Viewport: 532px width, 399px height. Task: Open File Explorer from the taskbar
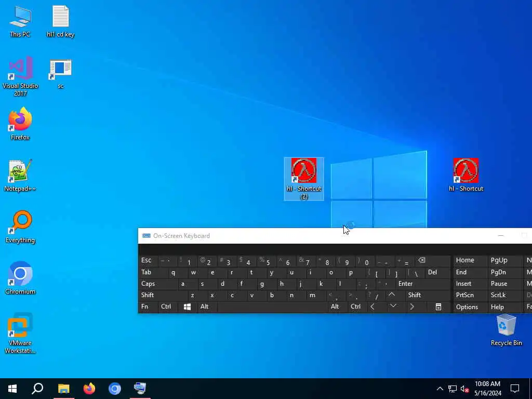63,389
